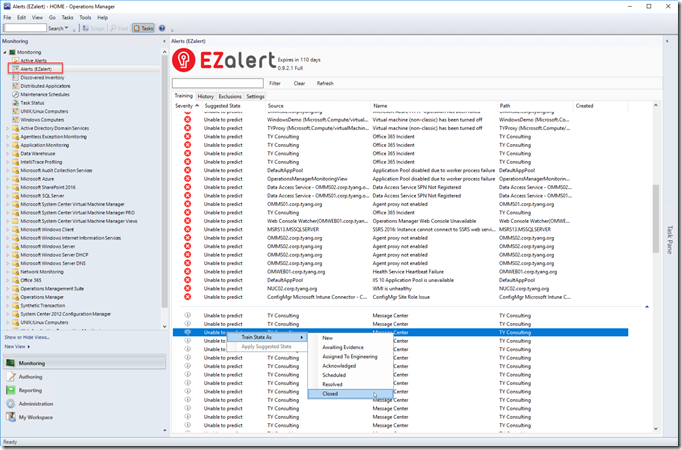
Task: Click critical icon for Health Service Heartbeat Failure
Action: click(x=187, y=271)
